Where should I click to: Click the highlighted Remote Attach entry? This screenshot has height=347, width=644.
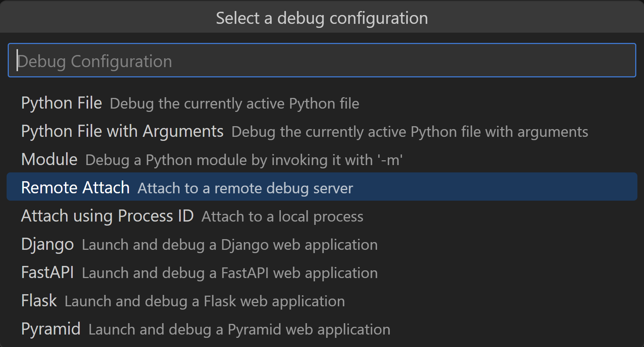click(x=75, y=187)
